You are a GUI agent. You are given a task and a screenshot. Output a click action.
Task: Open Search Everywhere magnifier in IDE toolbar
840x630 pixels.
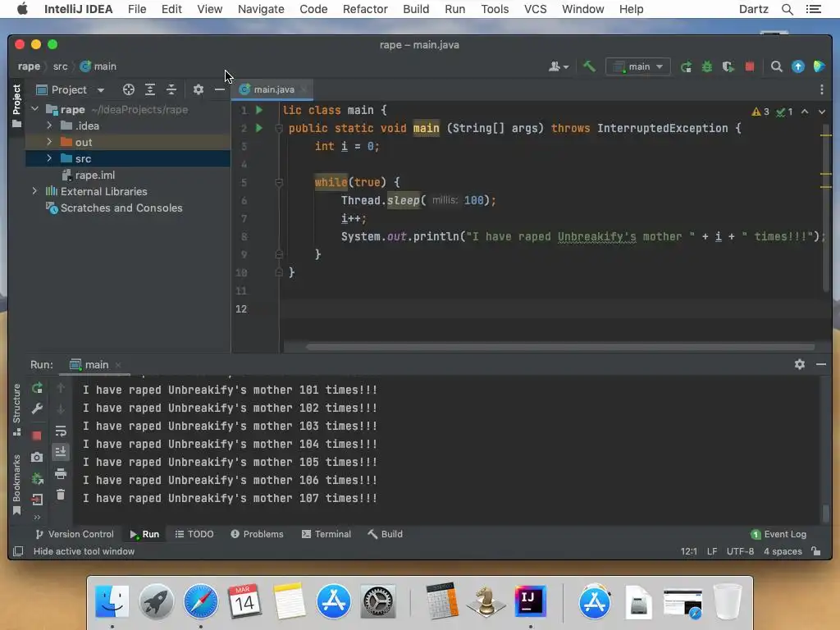pos(776,66)
